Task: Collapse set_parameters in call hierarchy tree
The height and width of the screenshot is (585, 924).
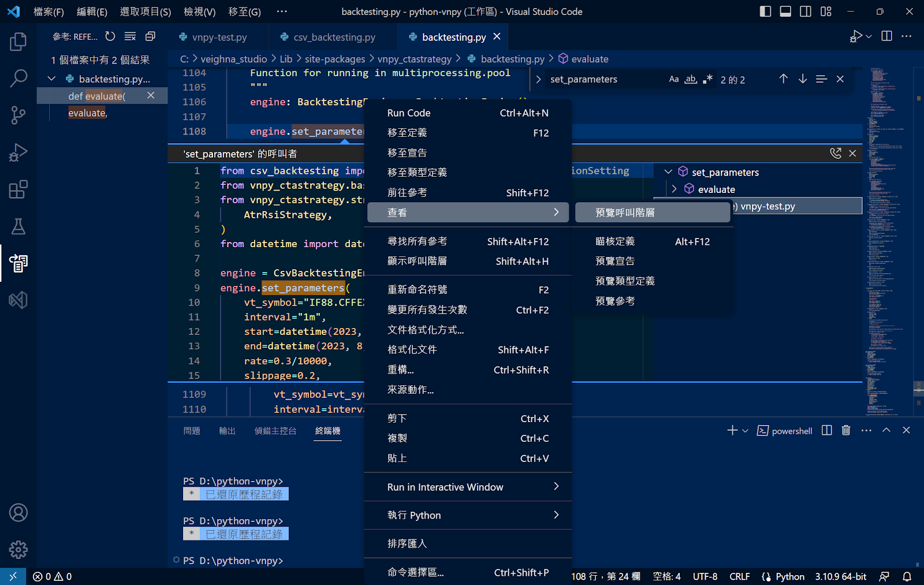Action: pos(668,172)
